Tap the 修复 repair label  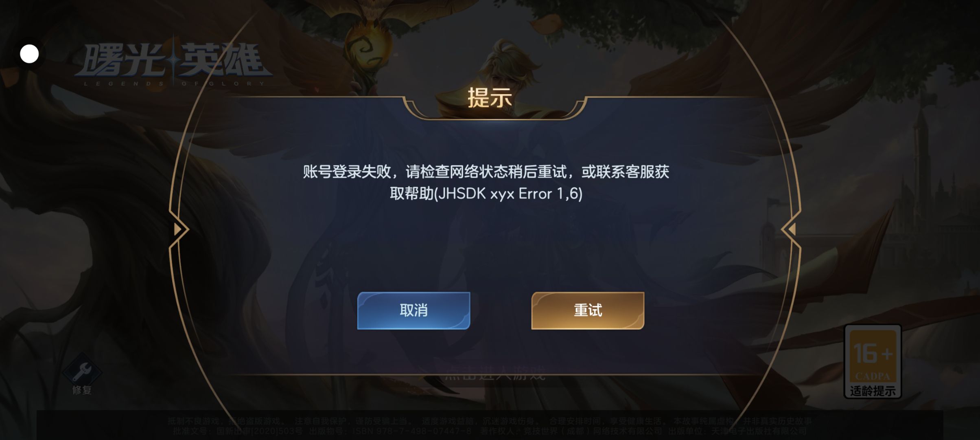tap(82, 390)
